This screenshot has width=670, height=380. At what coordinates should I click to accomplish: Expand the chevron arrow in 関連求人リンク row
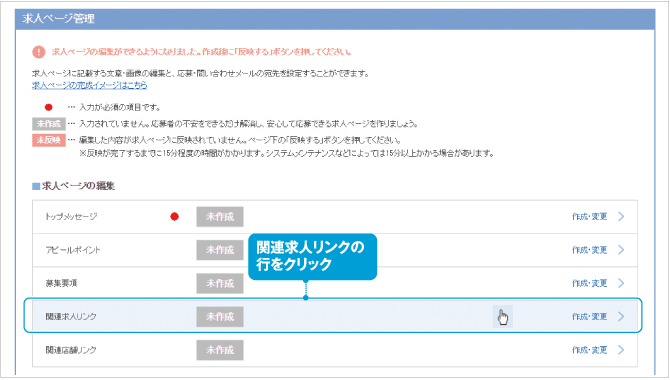621,316
